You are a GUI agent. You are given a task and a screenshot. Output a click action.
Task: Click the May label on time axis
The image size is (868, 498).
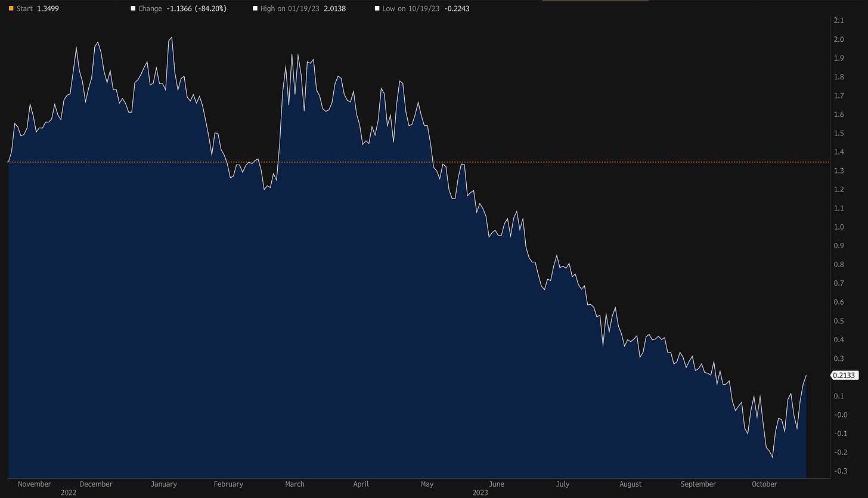pyautogui.click(x=427, y=484)
